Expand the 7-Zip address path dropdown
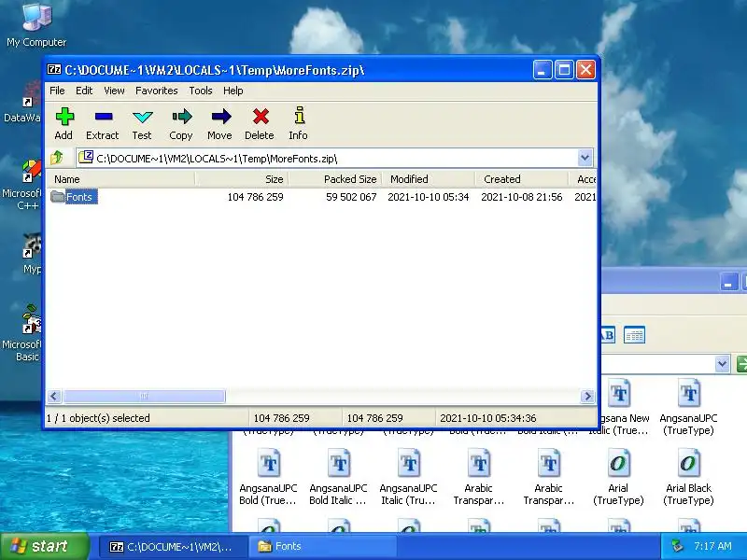The height and width of the screenshot is (560, 747). coord(585,158)
